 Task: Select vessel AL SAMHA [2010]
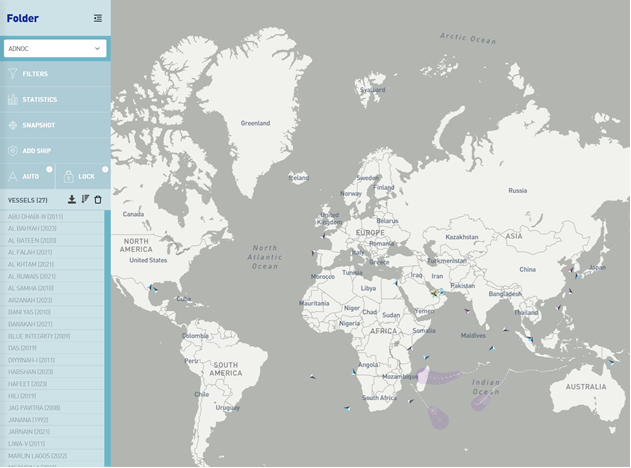tap(52, 288)
